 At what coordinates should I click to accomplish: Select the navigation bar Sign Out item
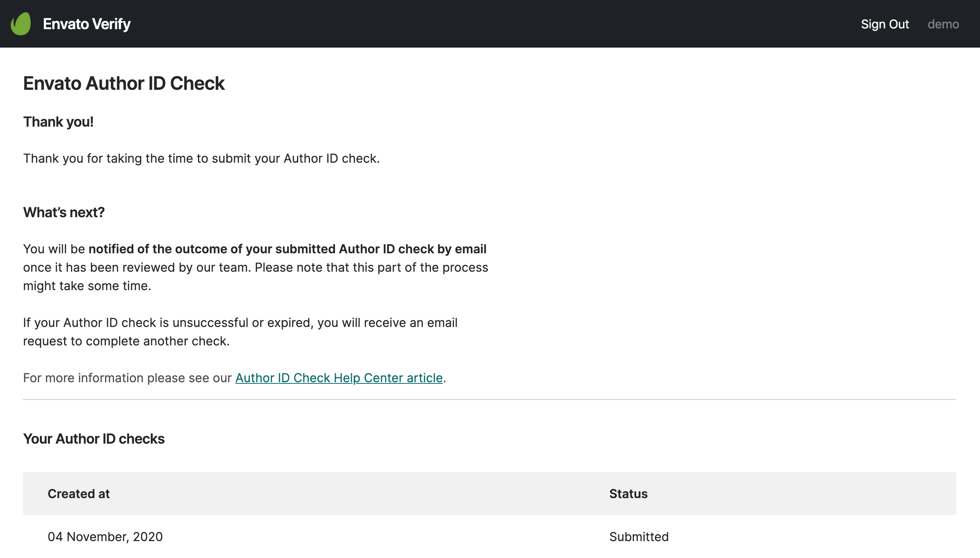(885, 24)
